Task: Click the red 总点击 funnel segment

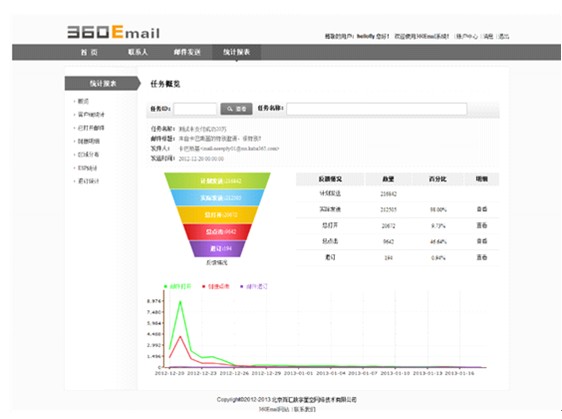Action: [x=218, y=231]
